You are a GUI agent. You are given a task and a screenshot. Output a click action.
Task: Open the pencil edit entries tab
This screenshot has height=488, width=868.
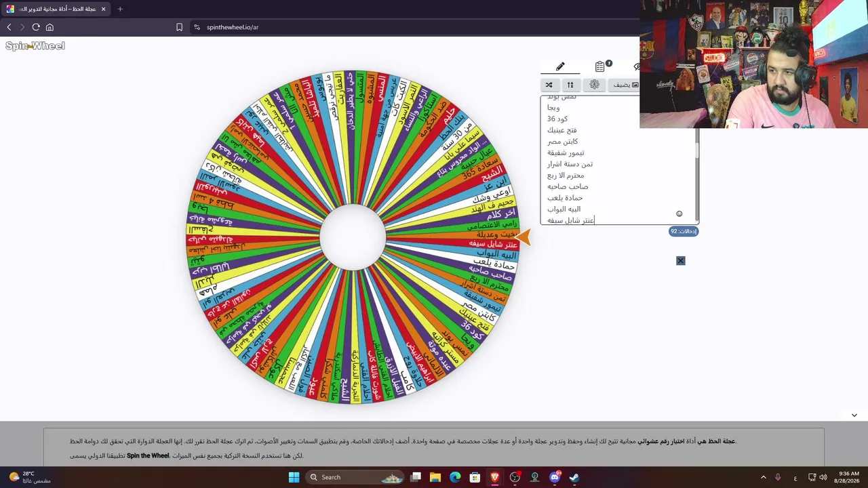pyautogui.click(x=560, y=66)
